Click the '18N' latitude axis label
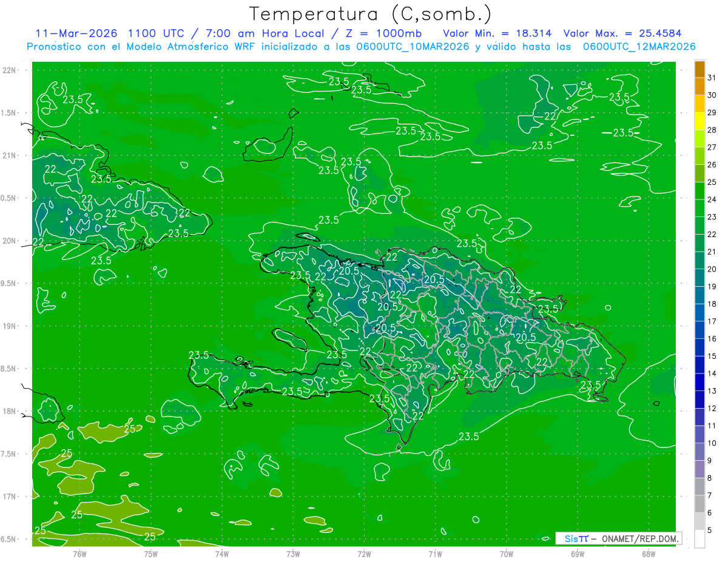This screenshot has height=562, width=728. click(10, 411)
